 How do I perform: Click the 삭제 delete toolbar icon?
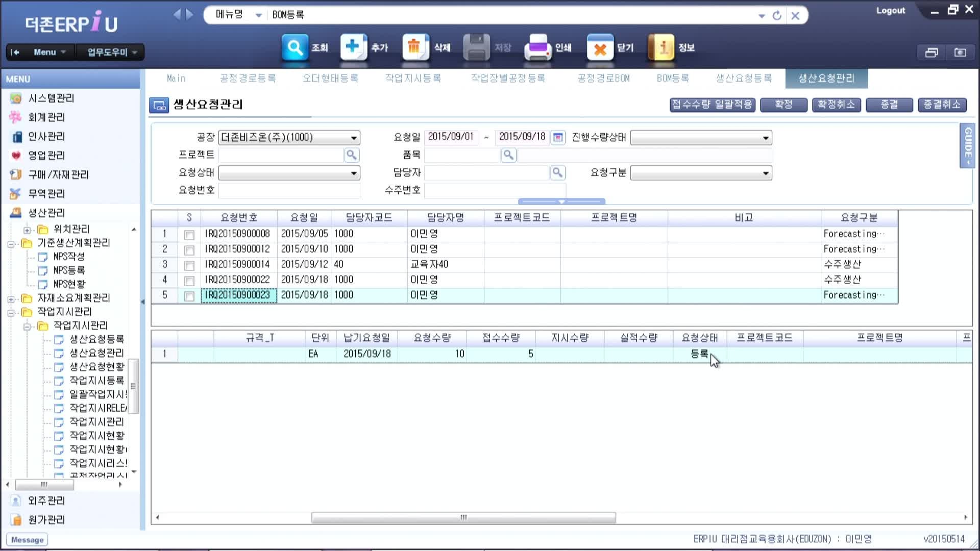coord(415,48)
